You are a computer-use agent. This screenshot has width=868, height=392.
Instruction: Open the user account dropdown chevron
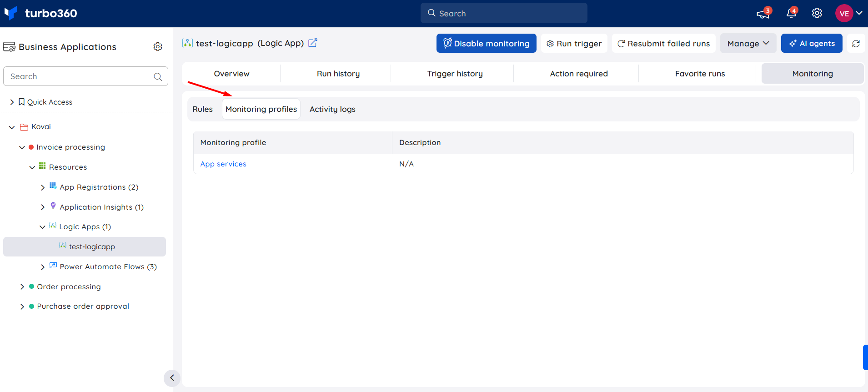tap(859, 13)
